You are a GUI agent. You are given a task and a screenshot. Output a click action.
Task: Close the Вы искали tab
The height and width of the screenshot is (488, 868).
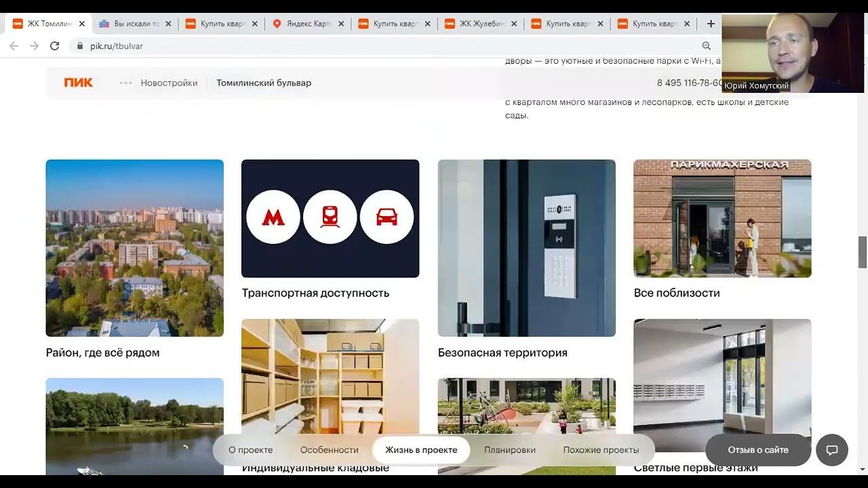click(x=168, y=24)
